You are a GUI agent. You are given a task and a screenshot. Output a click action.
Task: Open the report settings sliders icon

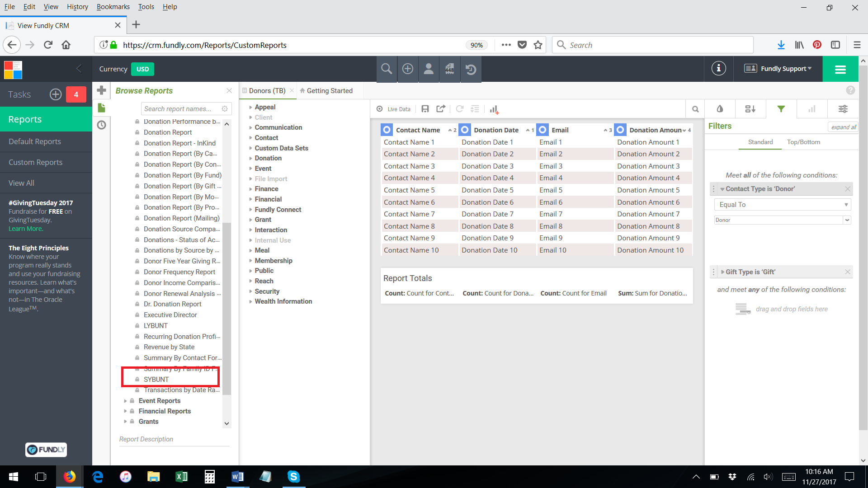coord(843,109)
